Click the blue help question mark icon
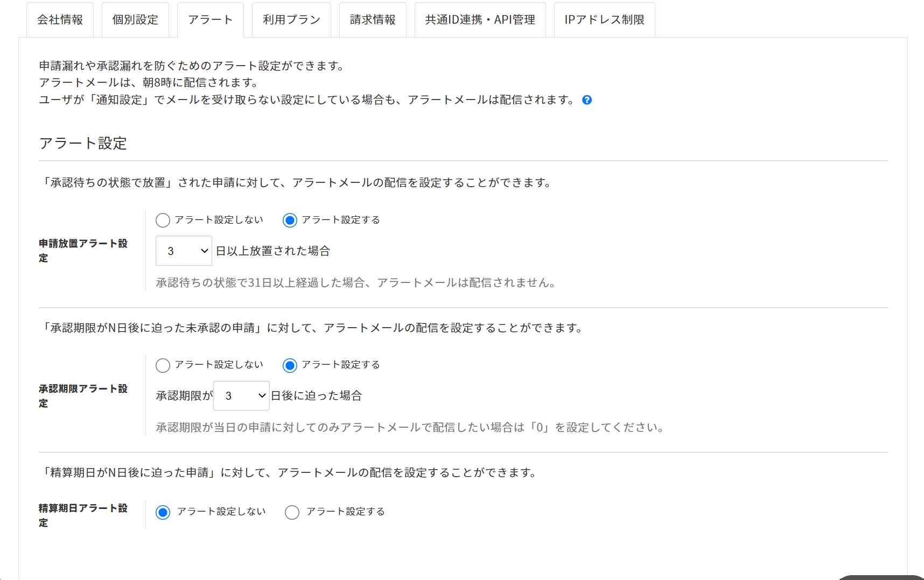Image resolution: width=924 pixels, height=580 pixels. [x=587, y=100]
